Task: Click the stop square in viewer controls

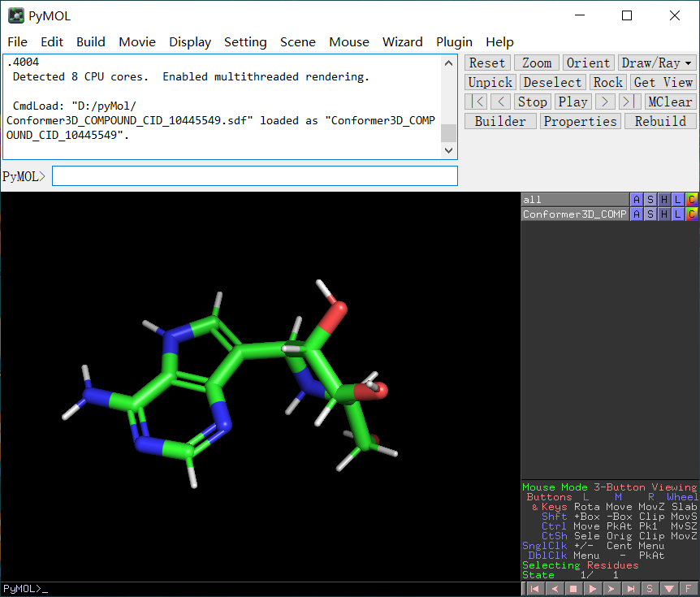Action: (573, 589)
